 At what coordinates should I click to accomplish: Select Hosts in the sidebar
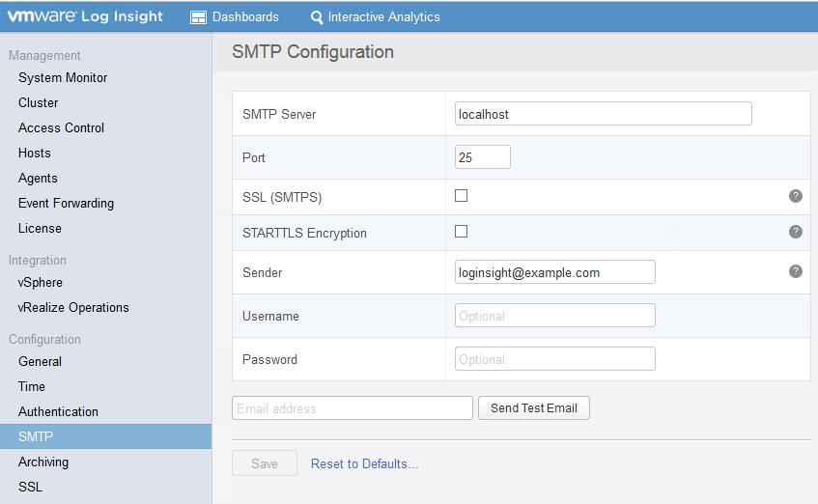click(35, 153)
